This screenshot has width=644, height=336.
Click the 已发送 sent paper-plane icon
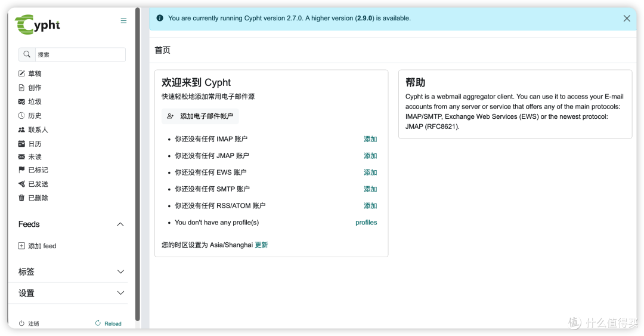tap(21, 184)
